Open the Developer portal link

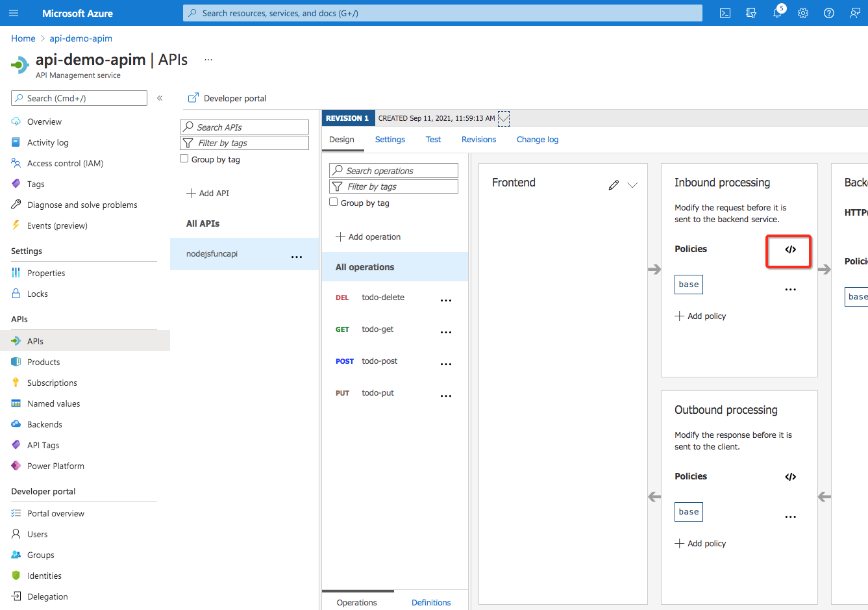click(x=227, y=98)
